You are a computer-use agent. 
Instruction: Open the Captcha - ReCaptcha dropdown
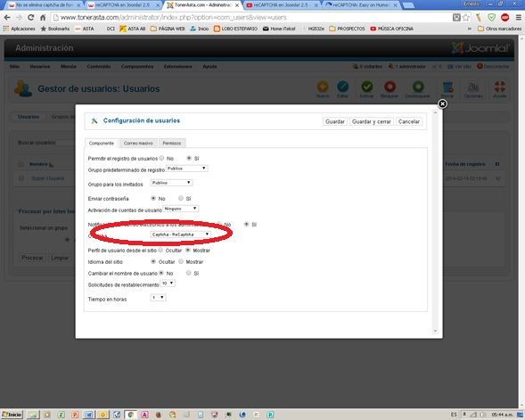coord(180,235)
